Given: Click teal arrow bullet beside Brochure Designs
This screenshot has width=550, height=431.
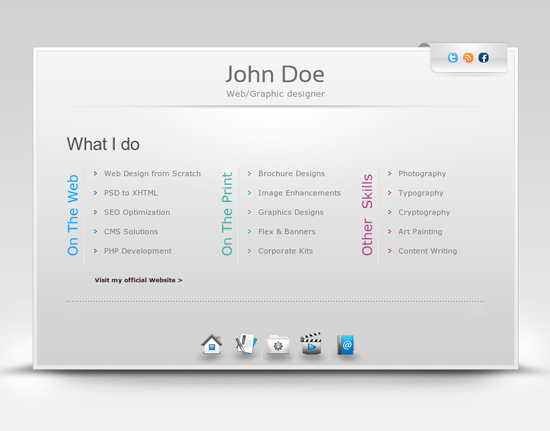Looking at the screenshot, I should pyautogui.click(x=249, y=174).
